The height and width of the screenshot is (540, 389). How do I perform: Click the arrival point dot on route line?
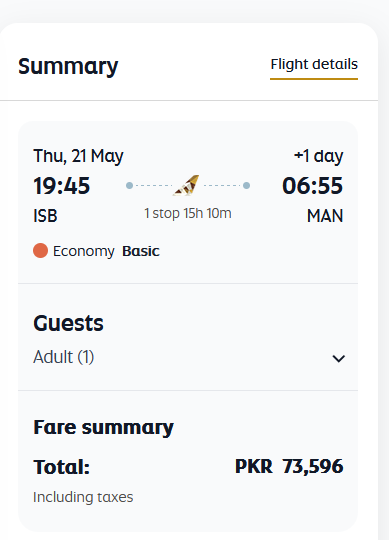point(246,186)
